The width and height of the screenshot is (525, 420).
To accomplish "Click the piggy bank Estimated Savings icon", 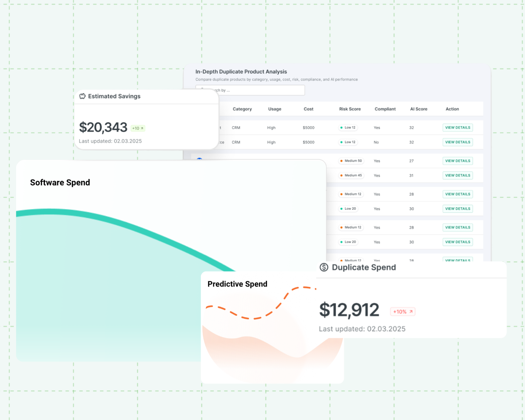I will [82, 96].
